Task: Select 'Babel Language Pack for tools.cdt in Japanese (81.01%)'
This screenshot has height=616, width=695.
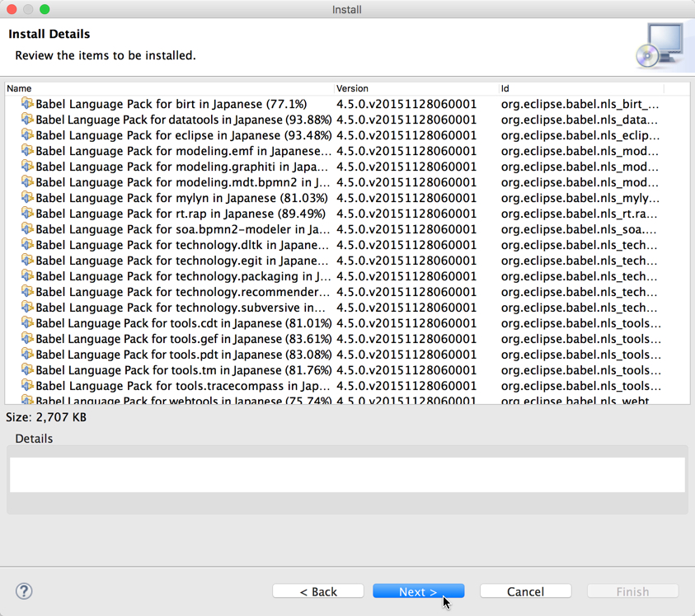Action: (x=184, y=323)
